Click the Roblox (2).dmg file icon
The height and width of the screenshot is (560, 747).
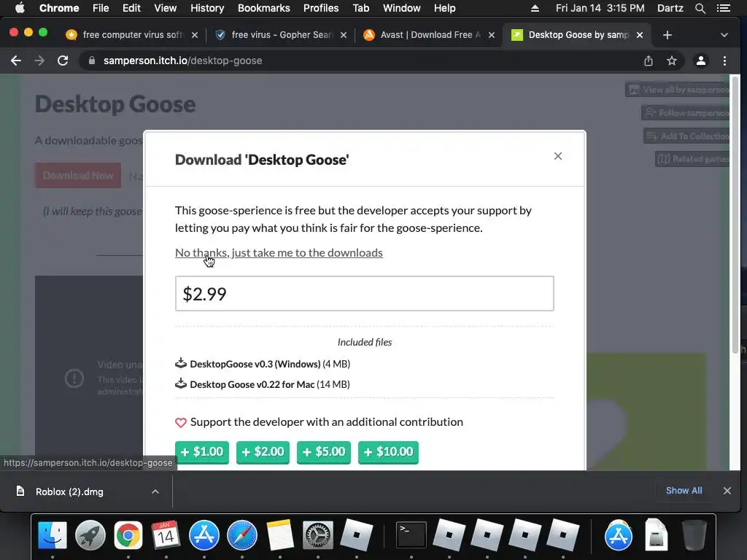point(20,491)
